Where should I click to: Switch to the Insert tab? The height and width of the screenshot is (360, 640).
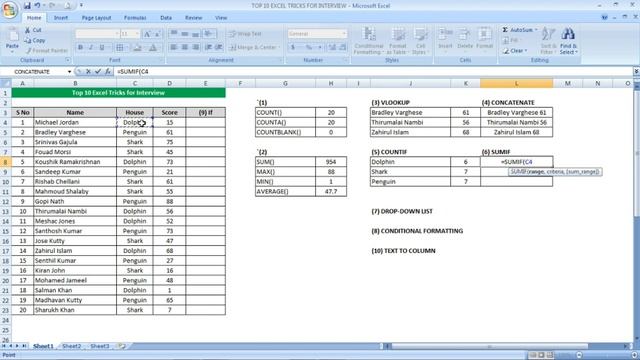pyautogui.click(x=61, y=18)
